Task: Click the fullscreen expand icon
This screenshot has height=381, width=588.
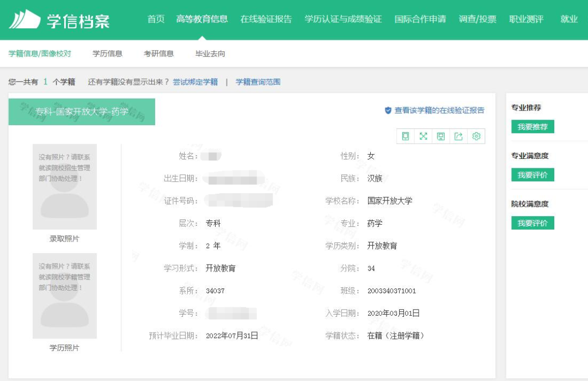Action: pos(424,137)
